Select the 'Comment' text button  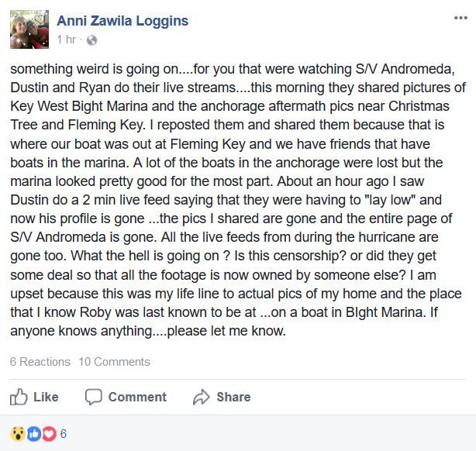click(137, 397)
